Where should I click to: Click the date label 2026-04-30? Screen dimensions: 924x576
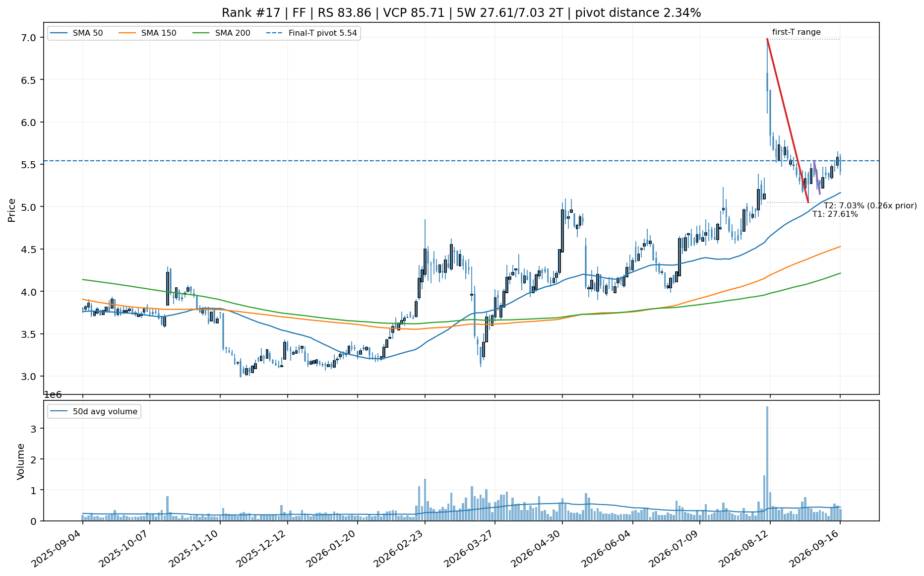coord(536,548)
